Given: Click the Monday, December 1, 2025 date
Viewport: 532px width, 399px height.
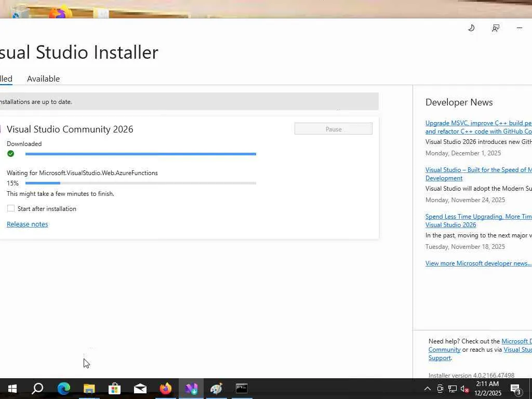Looking at the screenshot, I should click(463, 153).
